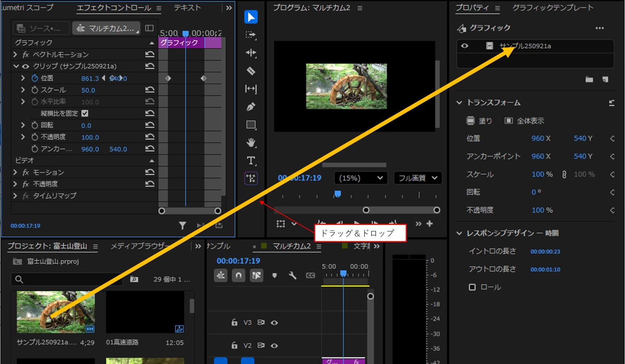Toggle scale link chain icon
The image size is (625, 364).
pos(564,174)
